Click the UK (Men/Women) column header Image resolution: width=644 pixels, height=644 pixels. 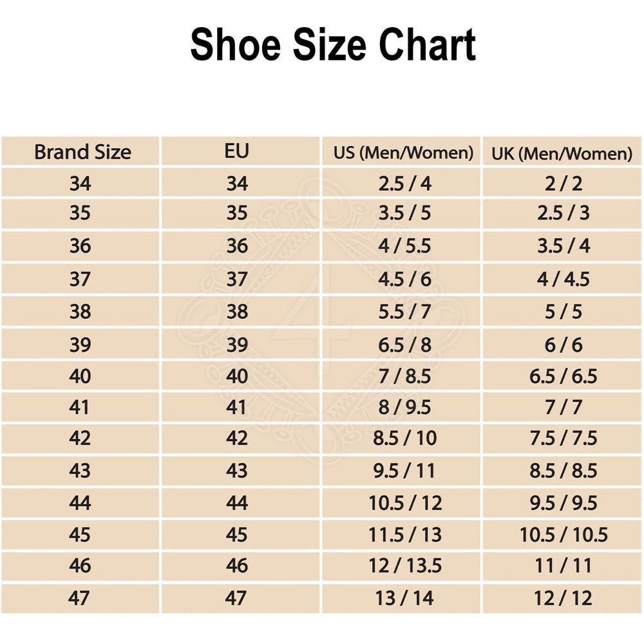click(x=562, y=153)
